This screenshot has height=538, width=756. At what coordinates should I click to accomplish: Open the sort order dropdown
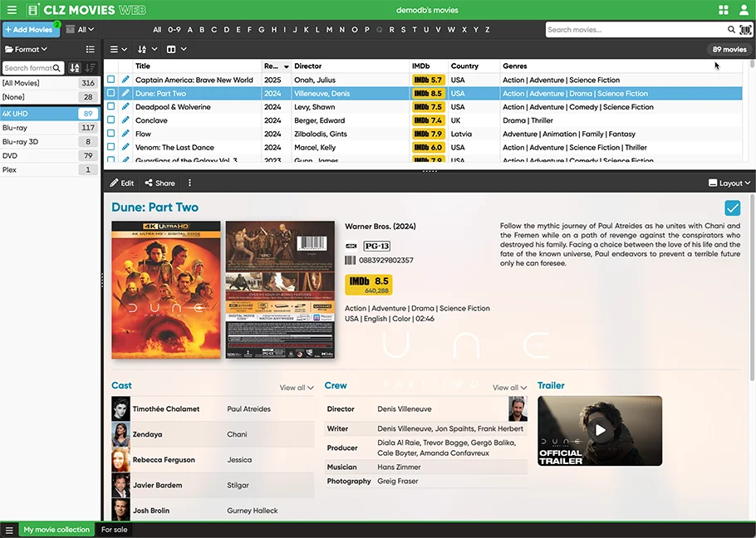(148, 49)
